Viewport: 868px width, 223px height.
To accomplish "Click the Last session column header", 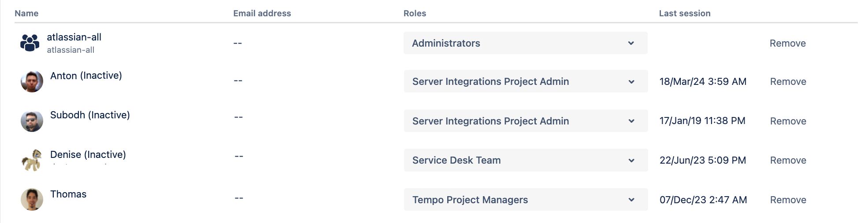I will coord(684,13).
